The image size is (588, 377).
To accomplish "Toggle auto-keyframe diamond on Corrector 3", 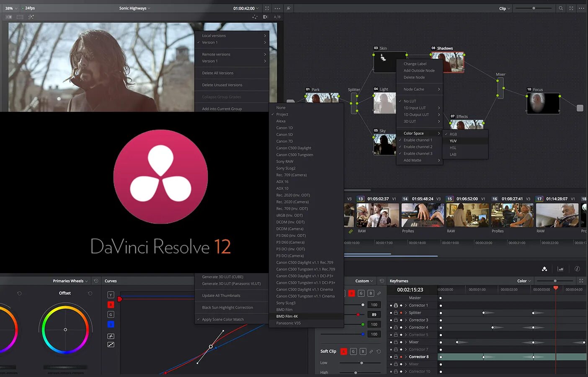I will click(x=401, y=320).
